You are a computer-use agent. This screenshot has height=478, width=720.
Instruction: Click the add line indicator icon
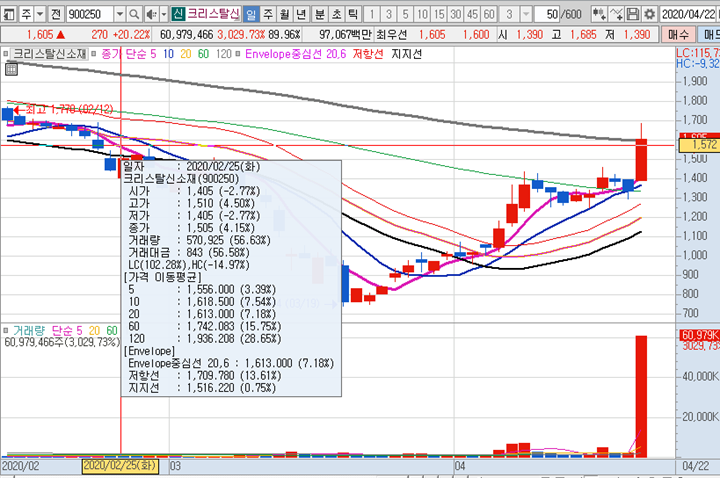tap(616, 15)
